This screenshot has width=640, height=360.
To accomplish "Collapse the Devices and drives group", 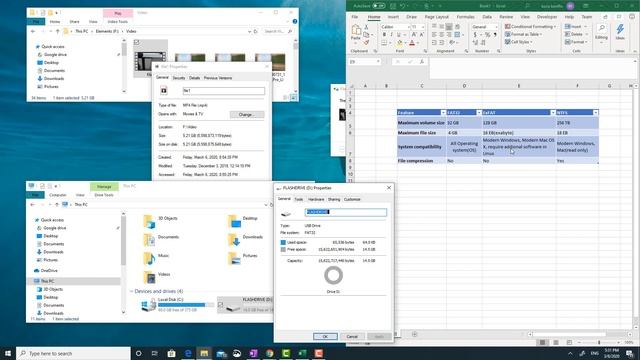I will click(131, 291).
